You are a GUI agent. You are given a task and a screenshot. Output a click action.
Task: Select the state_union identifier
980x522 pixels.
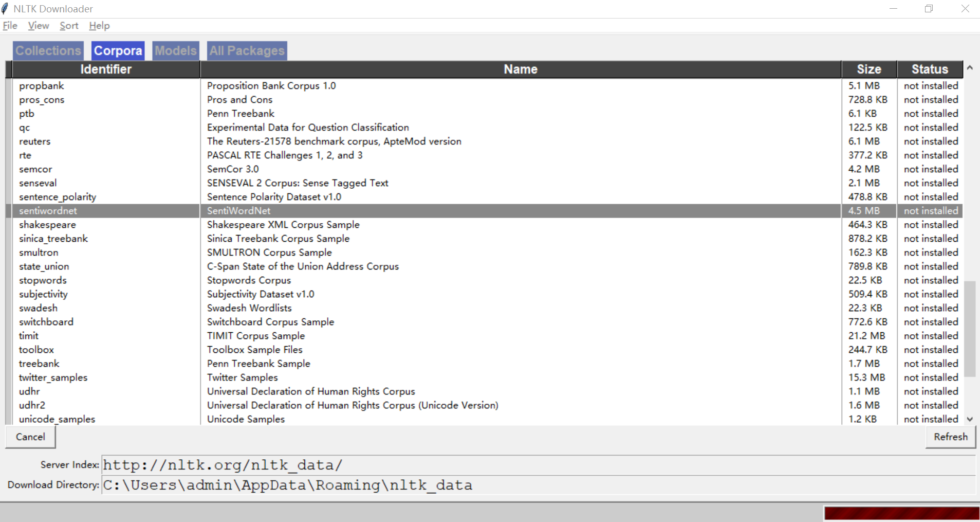[x=44, y=266]
